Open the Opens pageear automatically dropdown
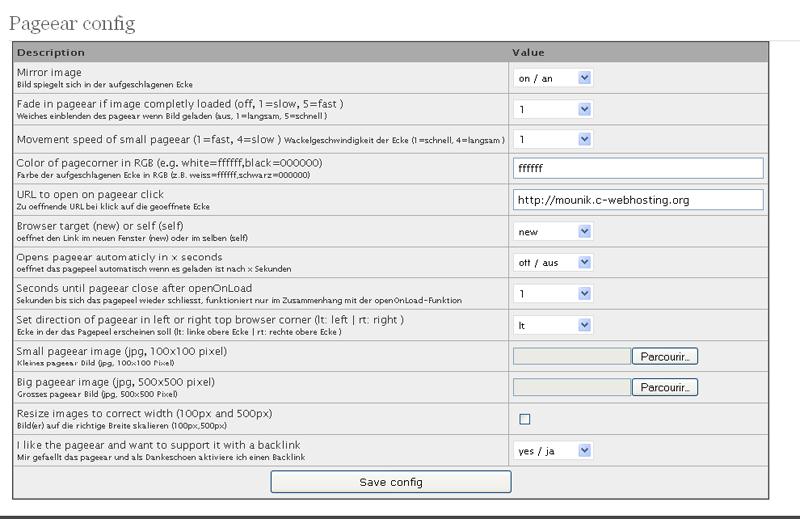 click(553, 263)
